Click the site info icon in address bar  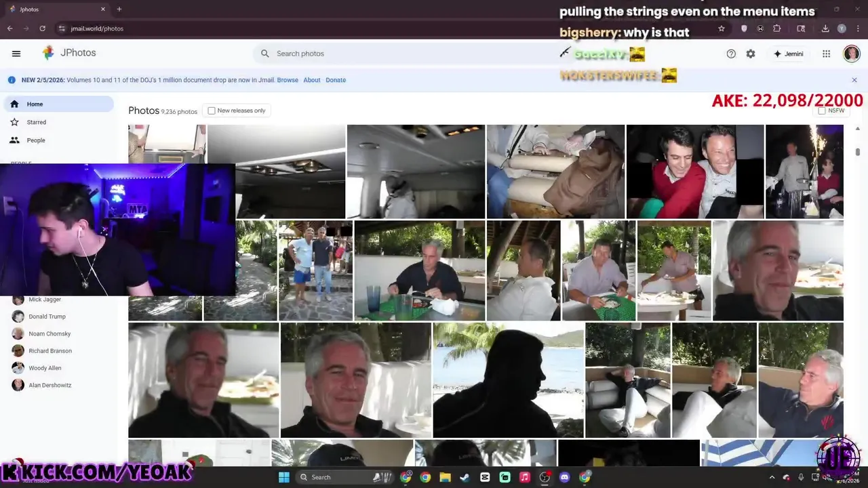point(62,28)
